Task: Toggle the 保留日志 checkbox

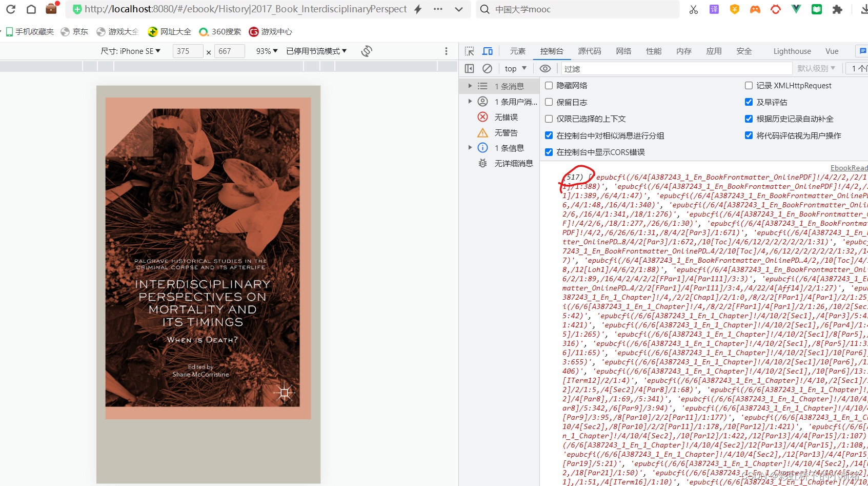Action: [549, 102]
